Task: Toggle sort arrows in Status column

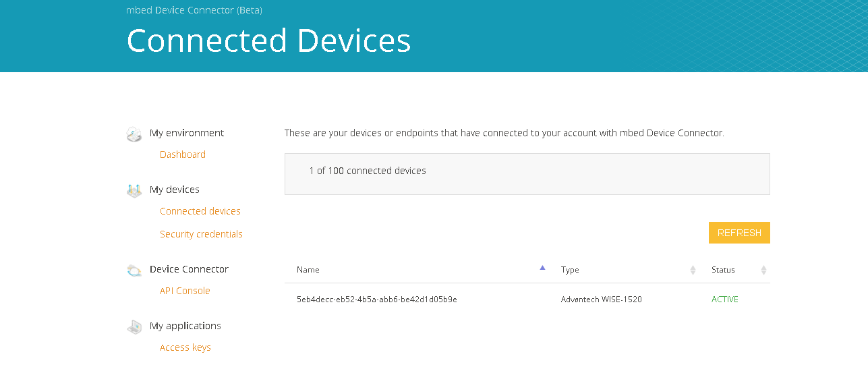Action: coord(763,270)
